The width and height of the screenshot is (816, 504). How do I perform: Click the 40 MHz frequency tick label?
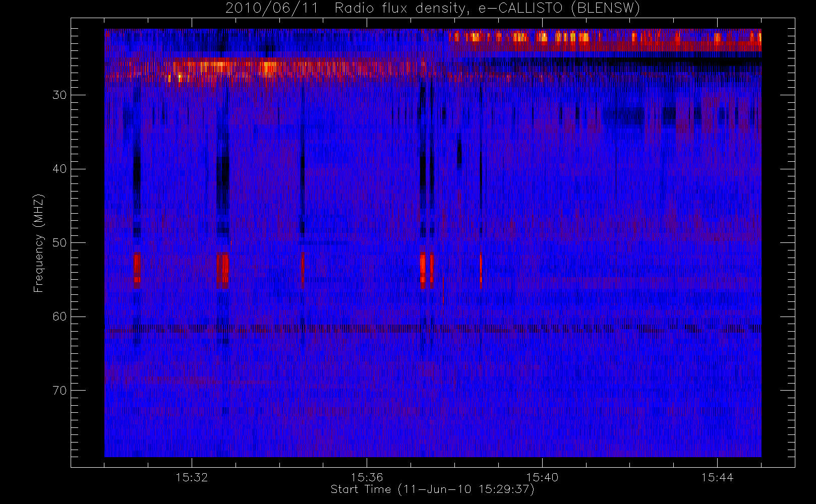click(x=60, y=169)
